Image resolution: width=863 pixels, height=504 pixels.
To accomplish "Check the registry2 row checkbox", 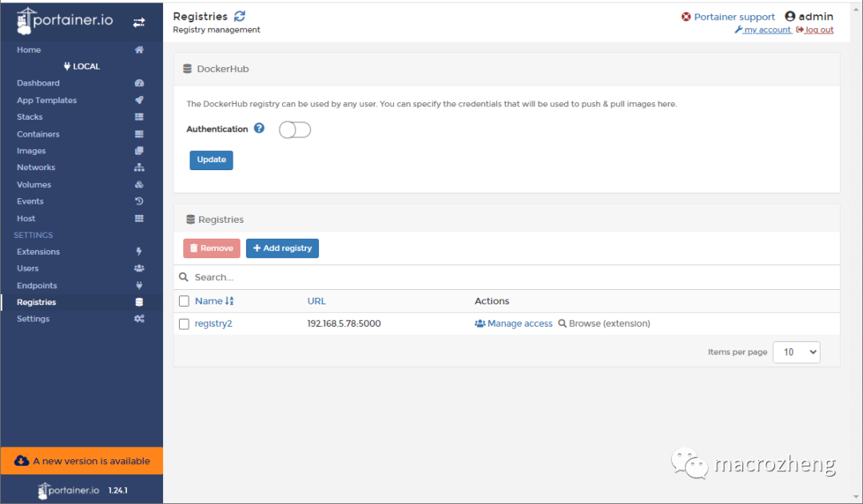I will (x=184, y=324).
